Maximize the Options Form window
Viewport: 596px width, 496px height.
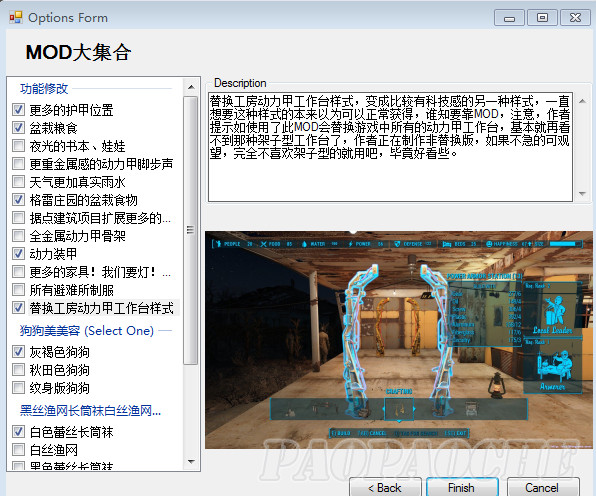(542, 17)
